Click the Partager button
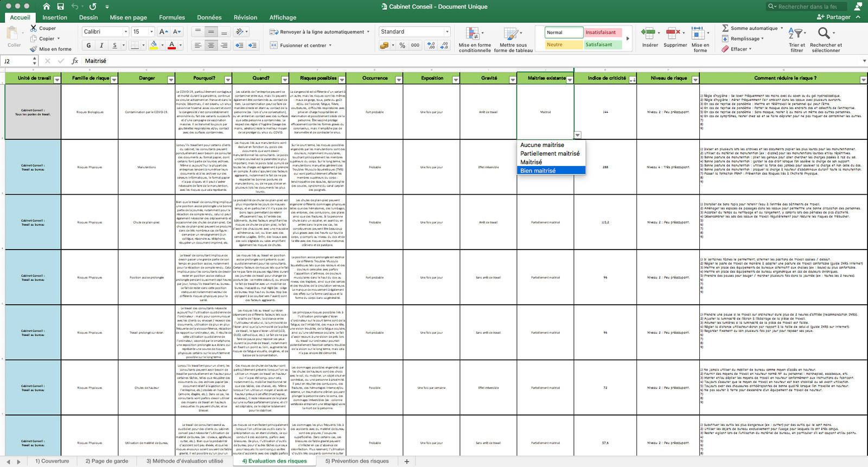 (x=833, y=17)
